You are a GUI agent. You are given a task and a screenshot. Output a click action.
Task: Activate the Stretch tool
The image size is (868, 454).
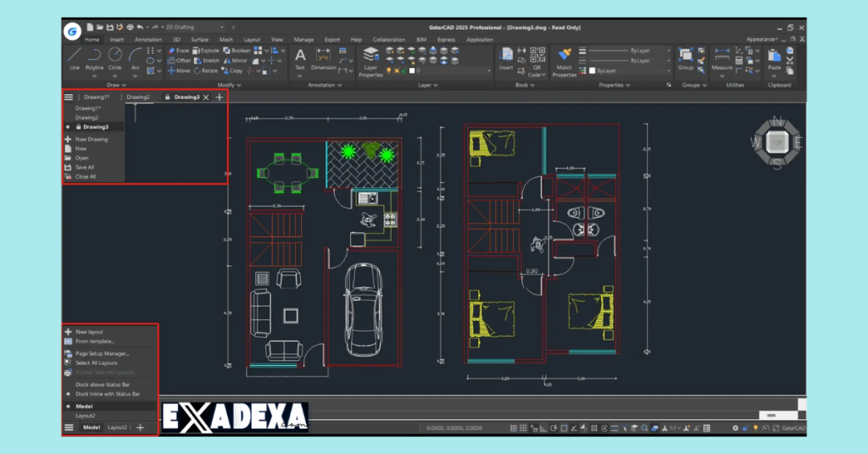coord(207,60)
